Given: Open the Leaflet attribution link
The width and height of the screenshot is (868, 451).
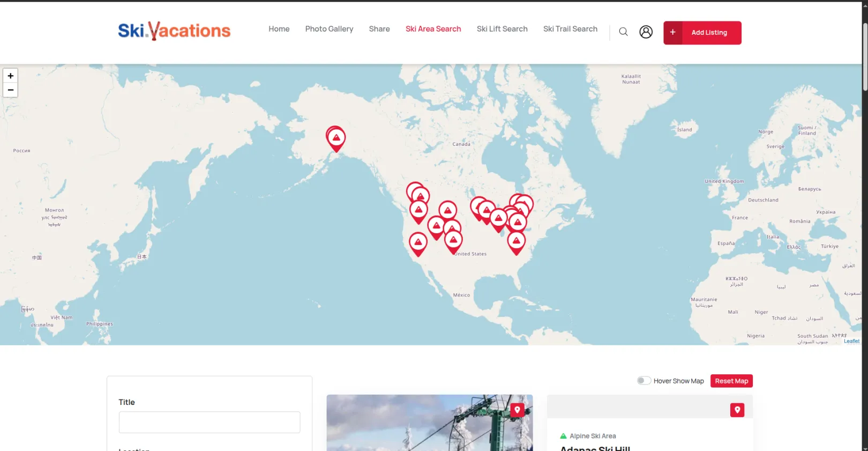Looking at the screenshot, I should tap(851, 341).
